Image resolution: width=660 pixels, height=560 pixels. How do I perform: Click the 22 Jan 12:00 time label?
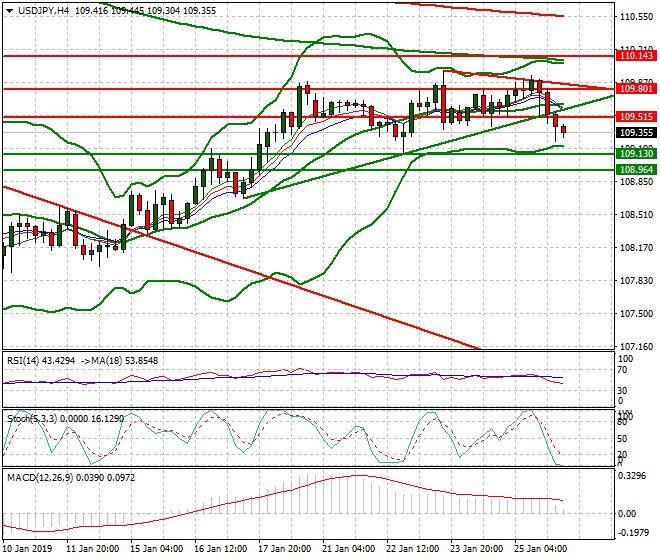tap(412, 549)
